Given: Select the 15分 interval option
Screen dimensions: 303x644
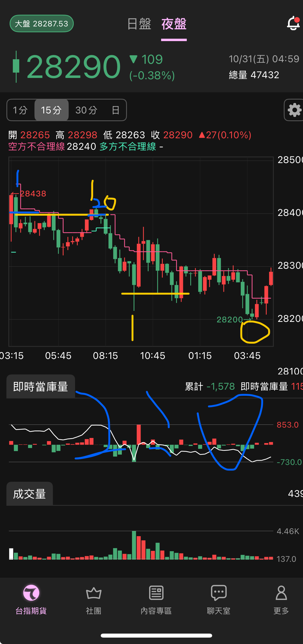Looking at the screenshot, I should pos(51,110).
